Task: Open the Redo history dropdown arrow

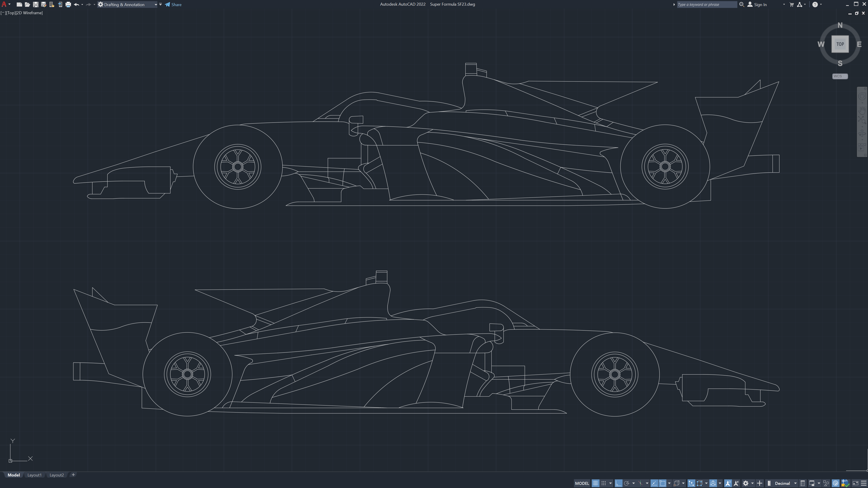Action: click(x=94, y=4)
